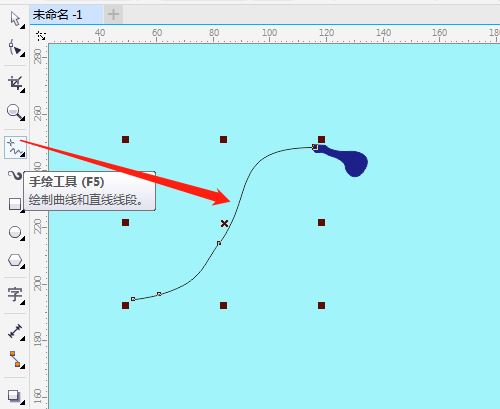Open the Dimension tool flyout arrow
The height and width of the screenshot is (409, 500).
[22, 339]
